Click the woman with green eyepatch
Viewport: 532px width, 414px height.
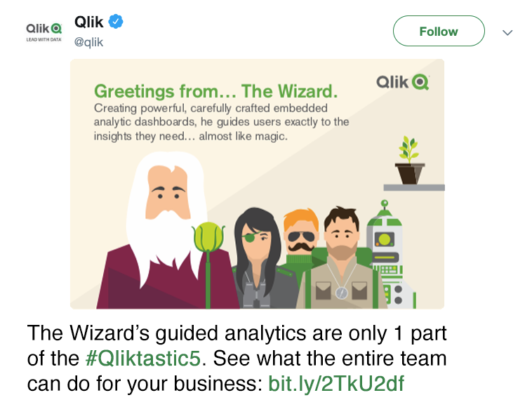click(258, 258)
